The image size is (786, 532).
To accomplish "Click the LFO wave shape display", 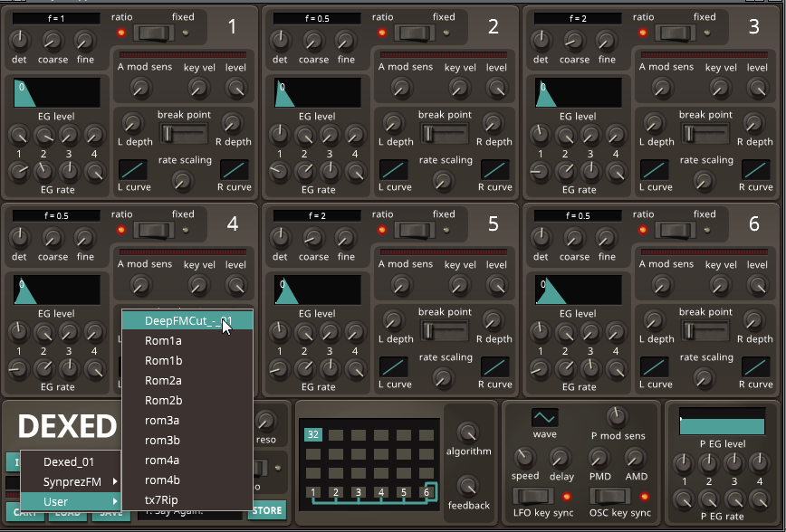I will (544, 417).
